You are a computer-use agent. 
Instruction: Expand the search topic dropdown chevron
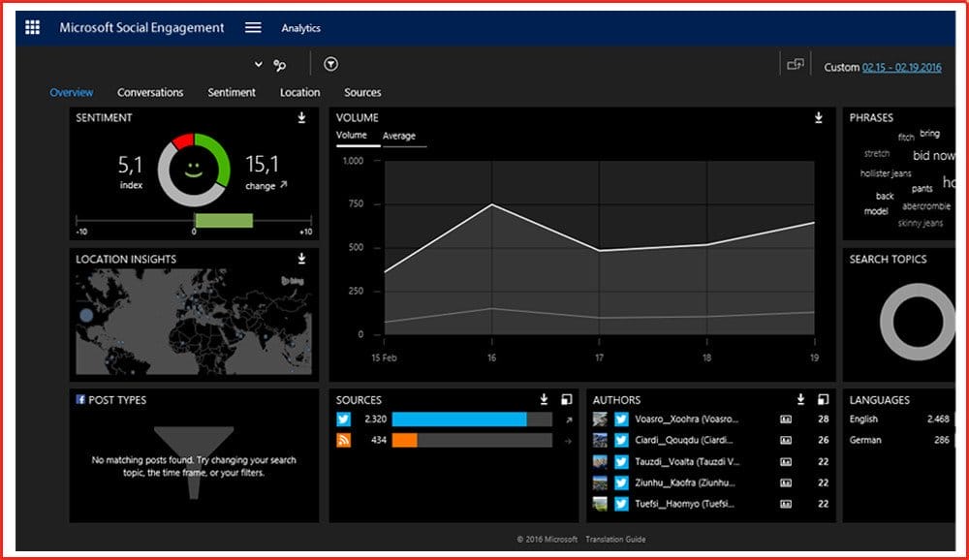(259, 65)
